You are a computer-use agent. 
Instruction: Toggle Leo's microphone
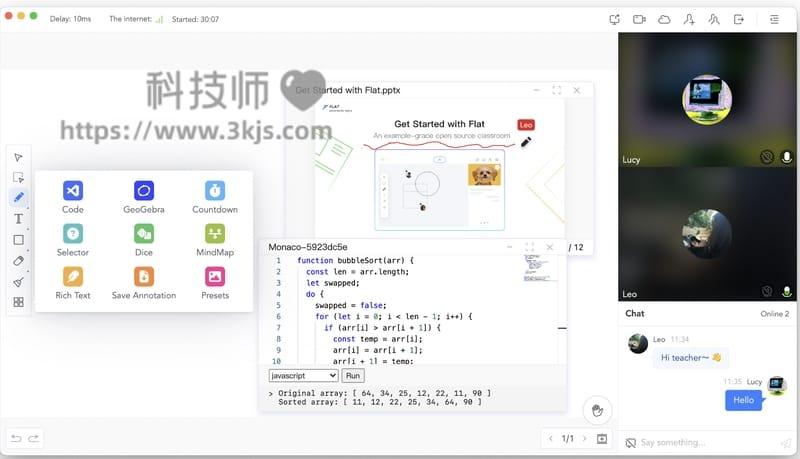pos(786,291)
